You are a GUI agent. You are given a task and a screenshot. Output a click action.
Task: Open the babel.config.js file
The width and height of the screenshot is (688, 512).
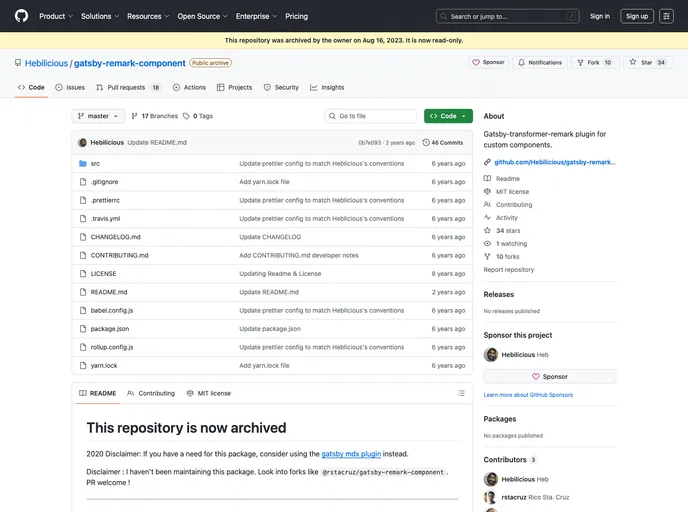click(112, 311)
